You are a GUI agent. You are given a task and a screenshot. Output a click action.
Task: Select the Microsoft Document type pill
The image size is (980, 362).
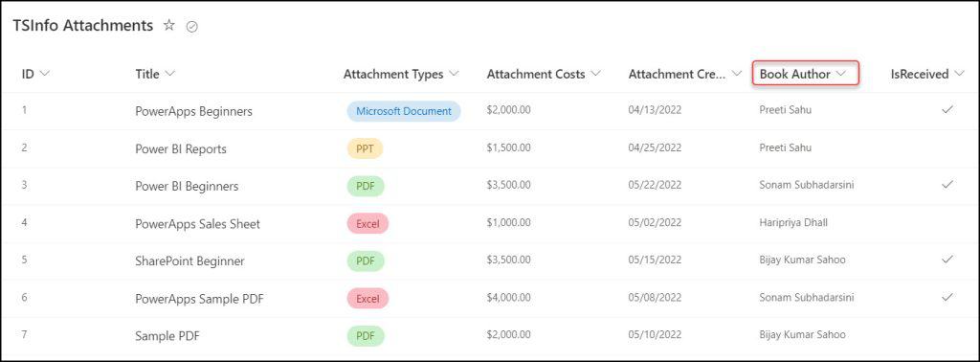(x=404, y=111)
